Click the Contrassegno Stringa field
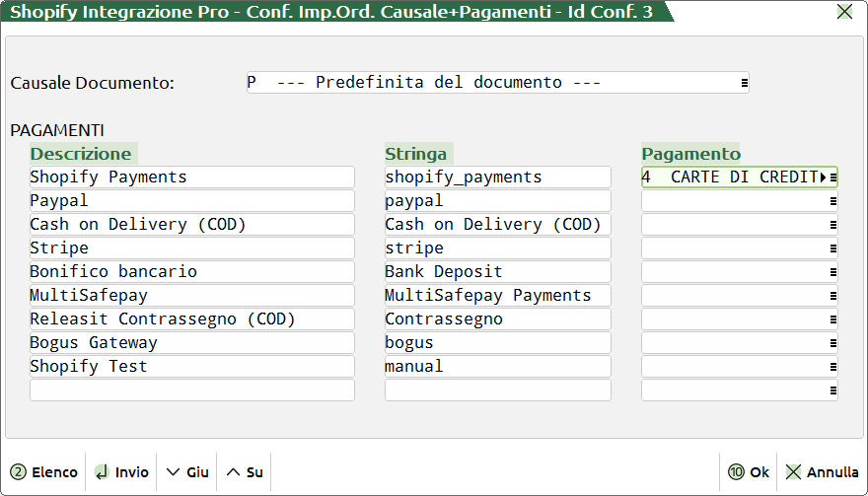This screenshot has width=868, height=496. point(497,319)
